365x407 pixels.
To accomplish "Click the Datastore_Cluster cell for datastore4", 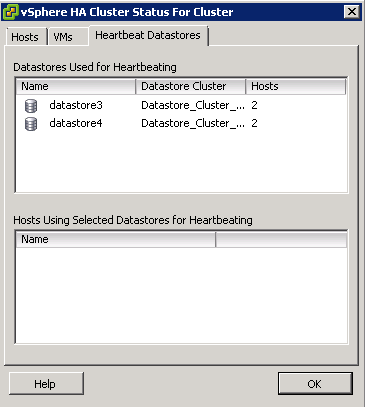I will (x=193, y=123).
